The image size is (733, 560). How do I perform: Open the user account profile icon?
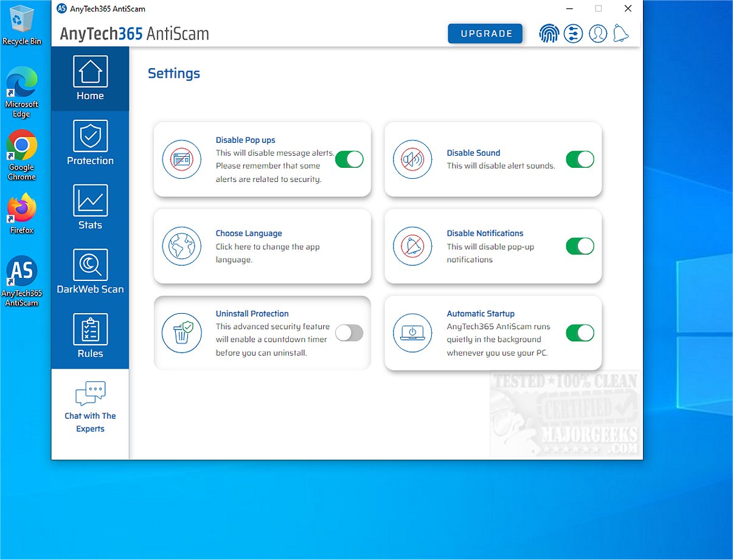click(598, 33)
